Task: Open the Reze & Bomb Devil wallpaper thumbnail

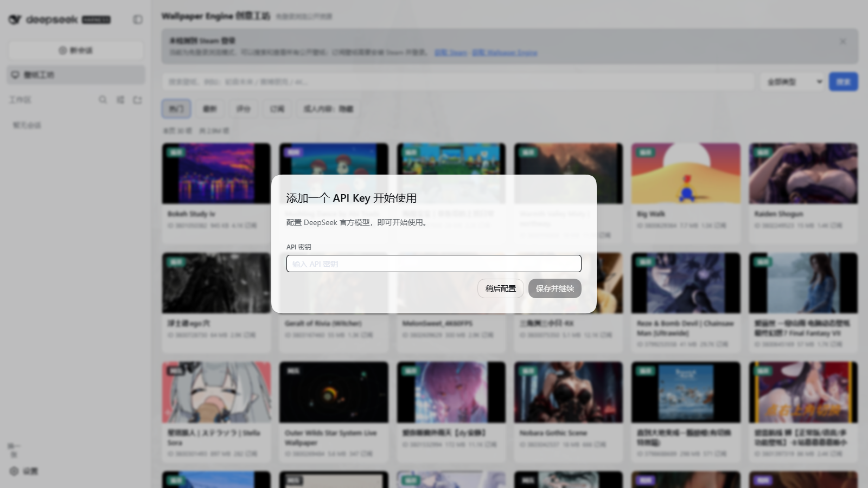Action: click(x=686, y=283)
